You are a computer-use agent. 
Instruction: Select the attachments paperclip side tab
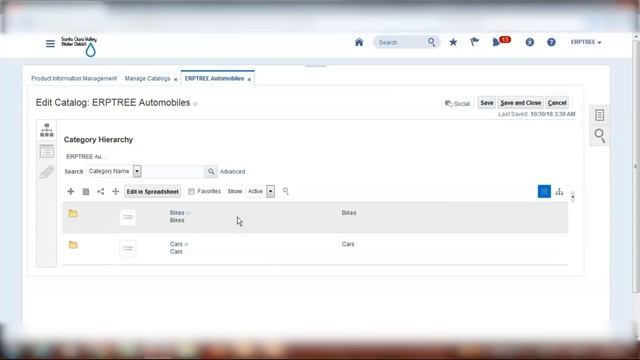[x=47, y=172]
